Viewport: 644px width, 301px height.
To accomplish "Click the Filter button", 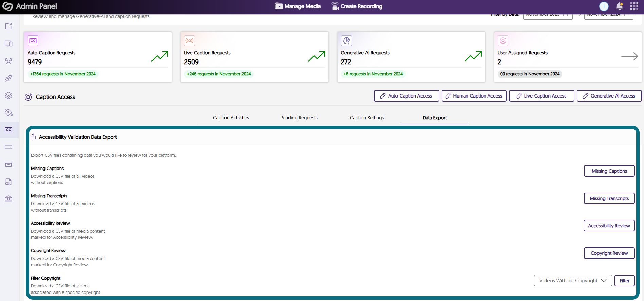I will coord(625,281).
